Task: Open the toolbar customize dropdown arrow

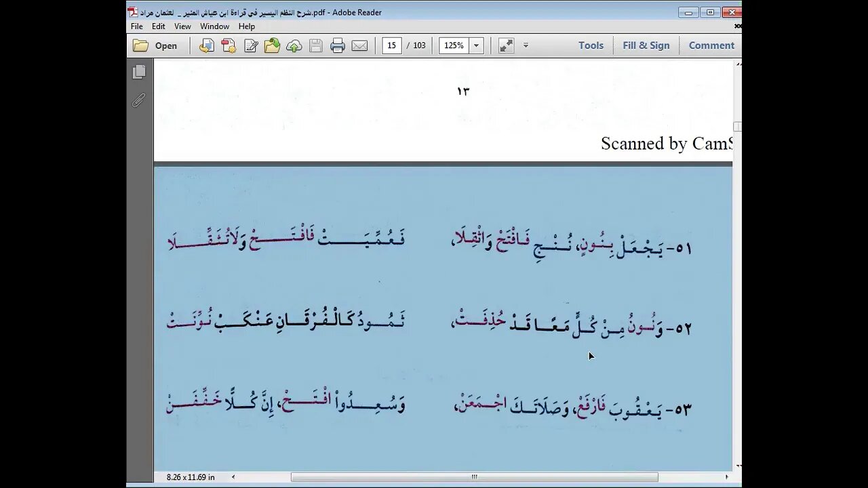Action: pos(526,45)
